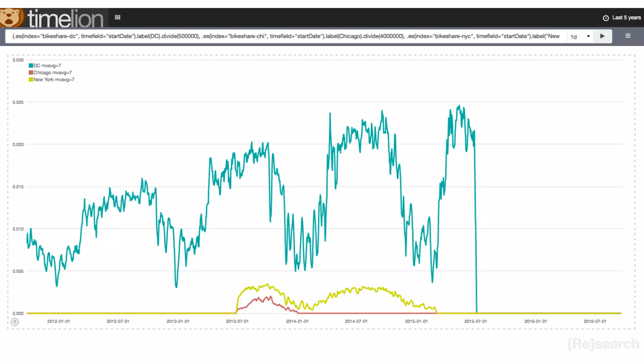Image resolution: width=644 pixels, height=362 pixels.
Task: Click the {Re}search watermark text
Action: (603, 344)
